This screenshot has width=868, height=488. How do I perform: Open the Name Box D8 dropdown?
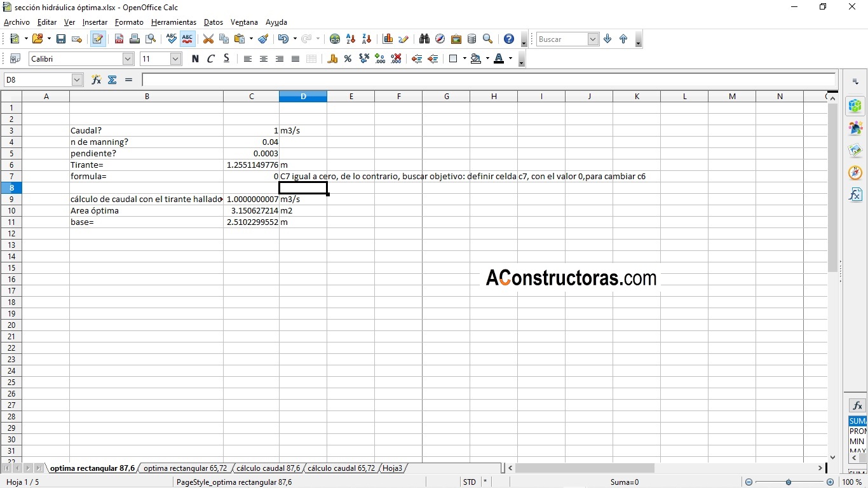pos(78,80)
